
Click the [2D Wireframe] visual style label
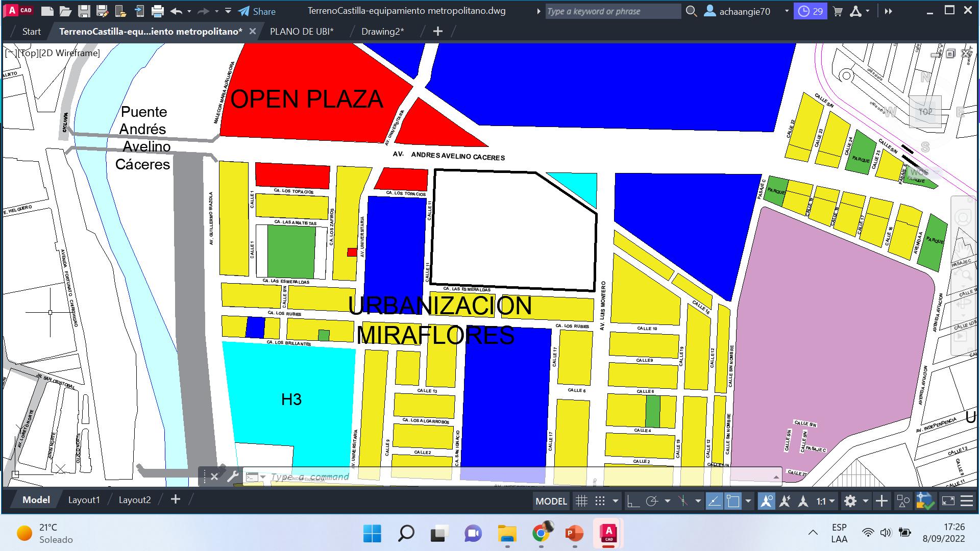point(70,53)
